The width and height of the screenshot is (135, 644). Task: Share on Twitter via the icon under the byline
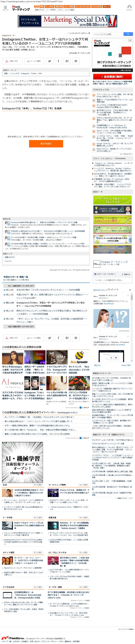[x=50, y=61]
